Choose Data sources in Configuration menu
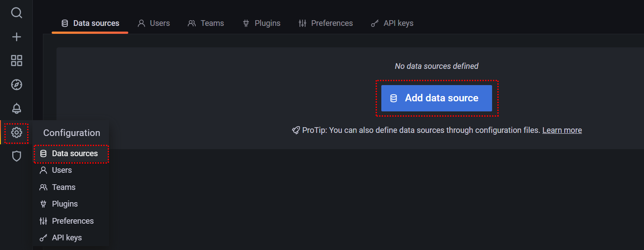This screenshot has height=250, width=644. click(x=71, y=154)
